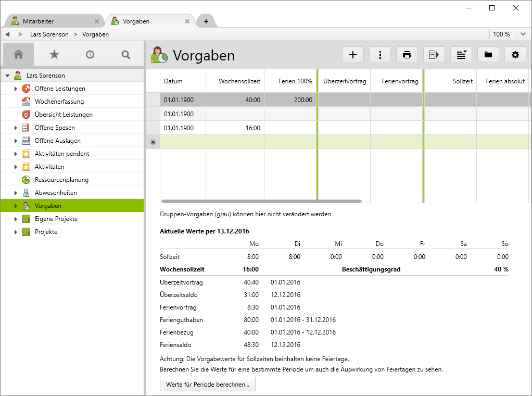This screenshot has height=396, width=532.
Task: Collapse the Lars Sorenson root node
Action: pyautogui.click(x=7, y=76)
